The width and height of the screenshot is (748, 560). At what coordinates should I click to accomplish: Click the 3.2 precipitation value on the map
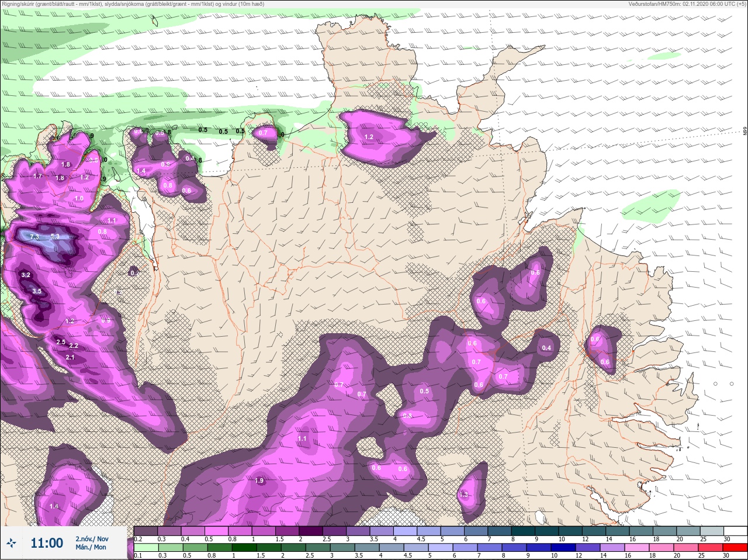[x=26, y=275]
